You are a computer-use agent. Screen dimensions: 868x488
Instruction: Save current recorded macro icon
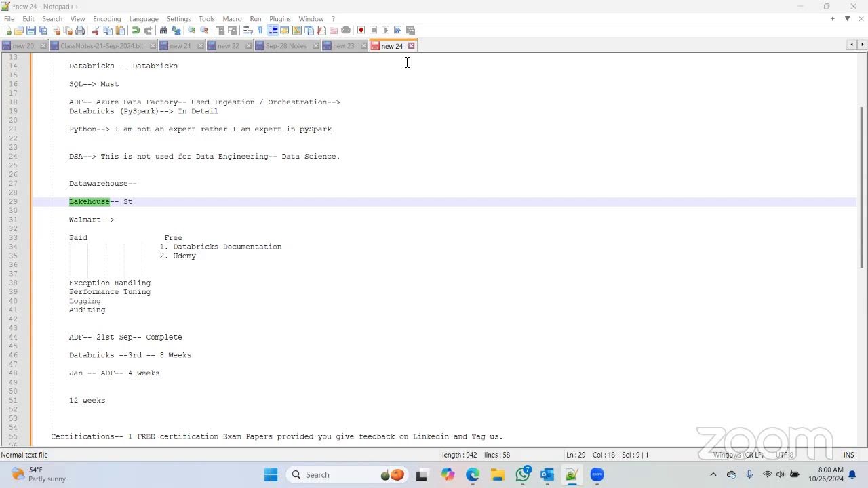click(410, 30)
